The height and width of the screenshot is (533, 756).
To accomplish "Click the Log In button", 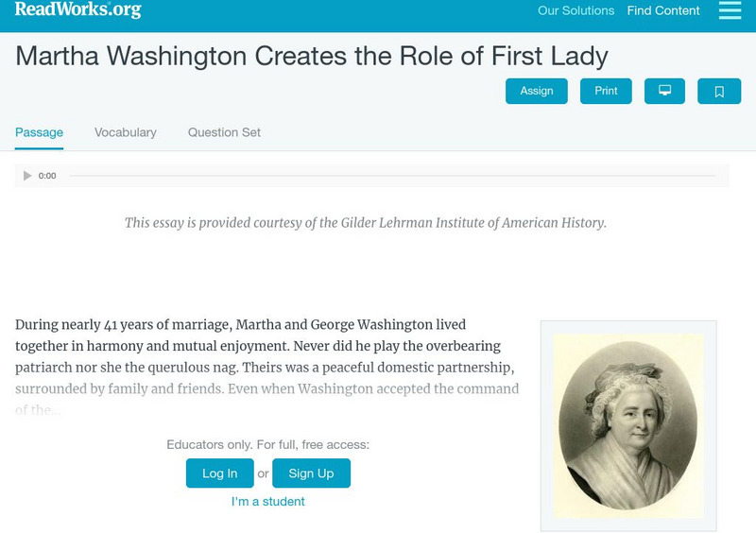I will [219, 473].
